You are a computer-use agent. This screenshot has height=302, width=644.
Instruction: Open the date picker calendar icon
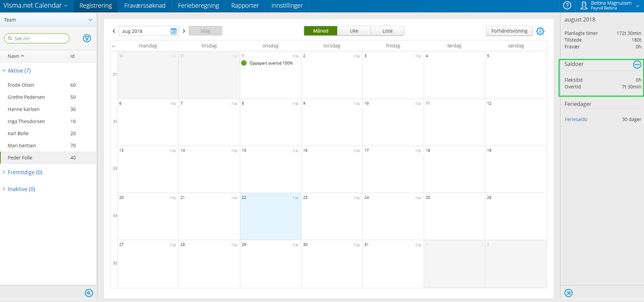pos(173,31)
